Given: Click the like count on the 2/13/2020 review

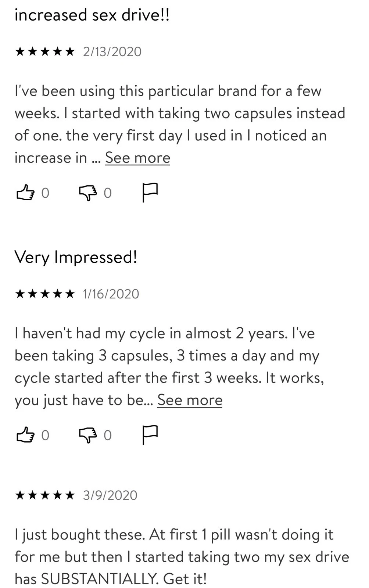Looking at the screenshot, I should [x=45, y=193].
